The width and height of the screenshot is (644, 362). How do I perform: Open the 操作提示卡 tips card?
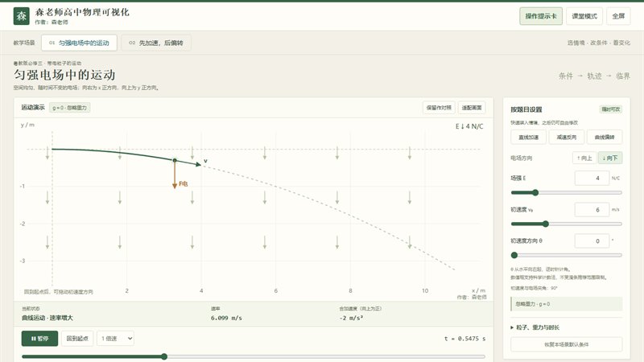coord(541,16)
